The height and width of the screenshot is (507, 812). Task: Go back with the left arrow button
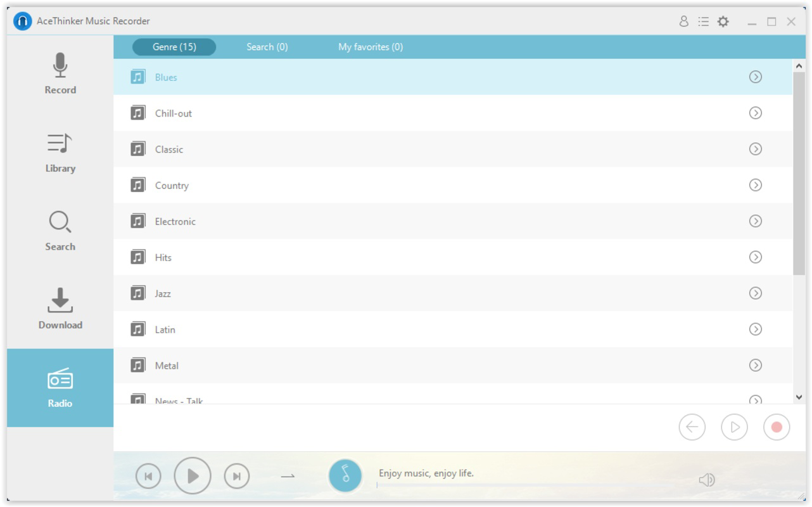692,427
